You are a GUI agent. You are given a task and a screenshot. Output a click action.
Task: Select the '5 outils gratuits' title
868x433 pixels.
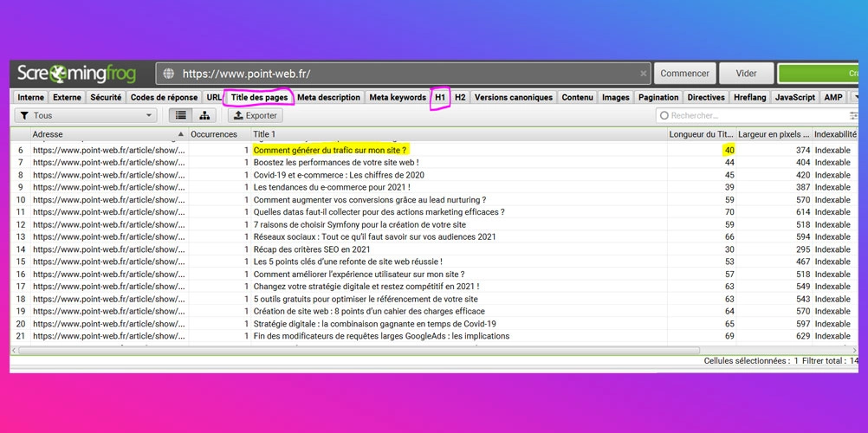pyautogui.click(x=366, y=299)
